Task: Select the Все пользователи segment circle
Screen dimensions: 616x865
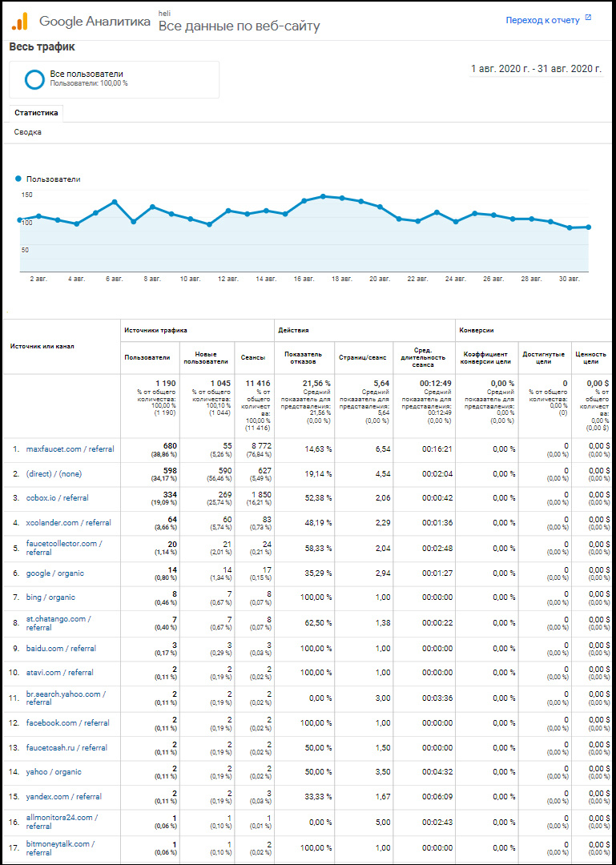Action: 34,78
